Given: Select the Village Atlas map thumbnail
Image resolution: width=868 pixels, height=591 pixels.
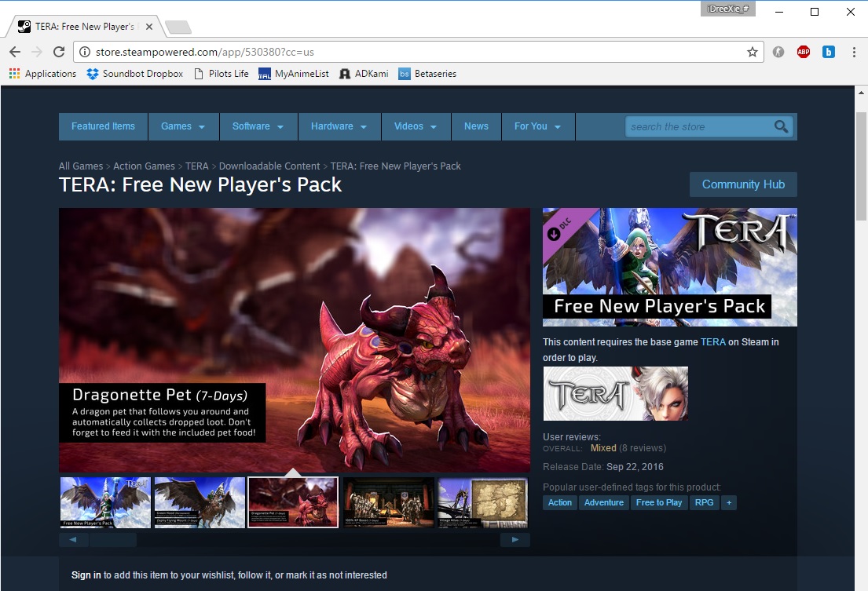Looking at the screenshot, I should click(483, 502).
